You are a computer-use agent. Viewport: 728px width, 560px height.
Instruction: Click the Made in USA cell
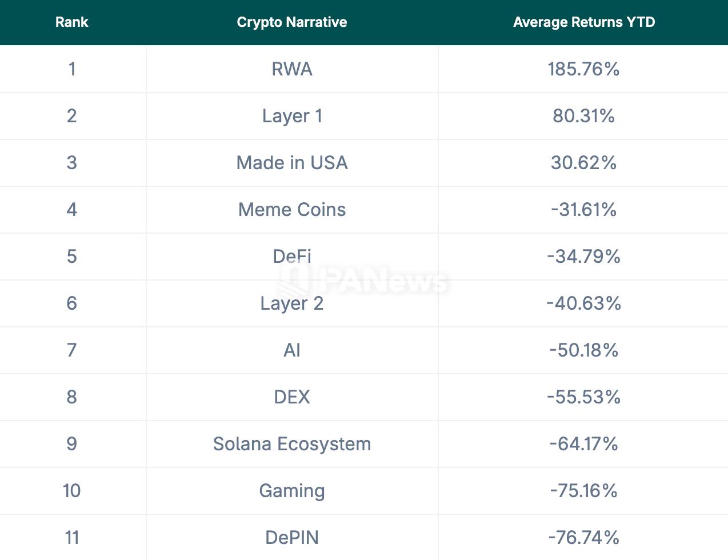(x=292, y=163)
